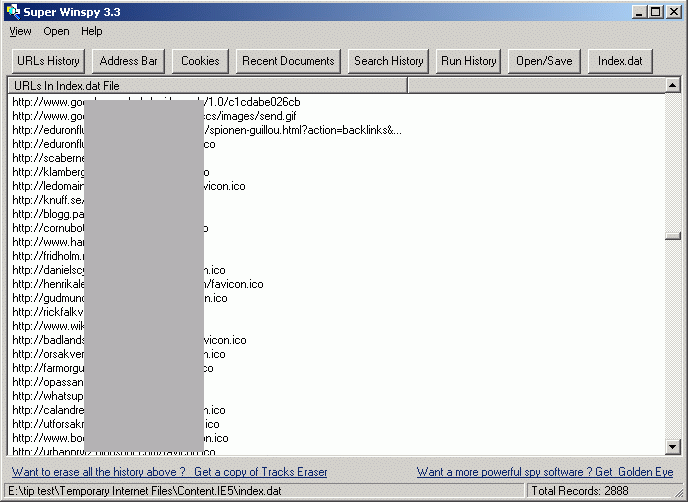
Task: Click the URLs In Index.dat File column header
Action: [x=208, y=86]
